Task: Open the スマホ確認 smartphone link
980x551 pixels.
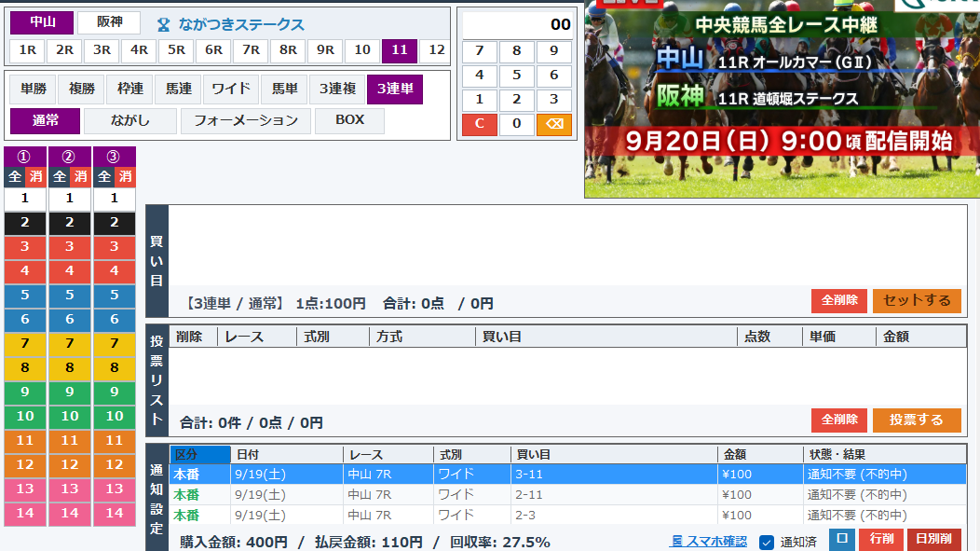Action: (708, 541)
